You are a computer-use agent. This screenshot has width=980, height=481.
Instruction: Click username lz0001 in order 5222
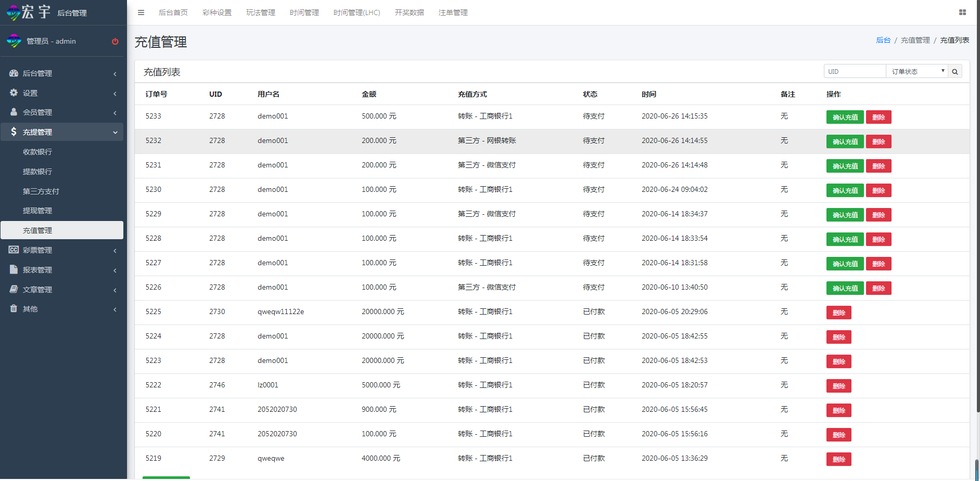point(268,385)
